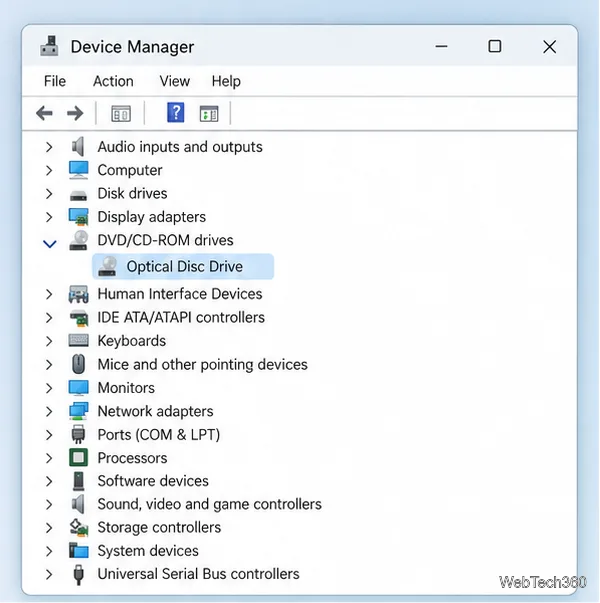
Task: Open the View menu
Action: (175, 81)
